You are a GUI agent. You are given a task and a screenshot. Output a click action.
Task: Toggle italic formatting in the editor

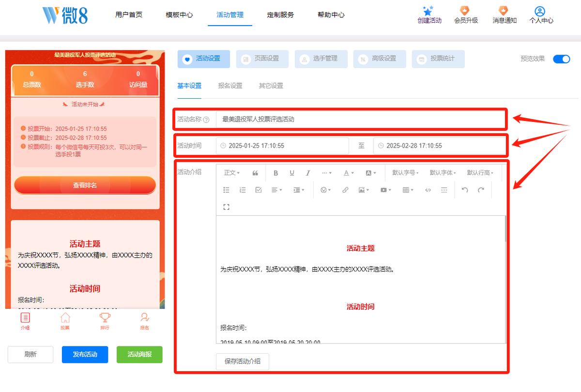308,173
